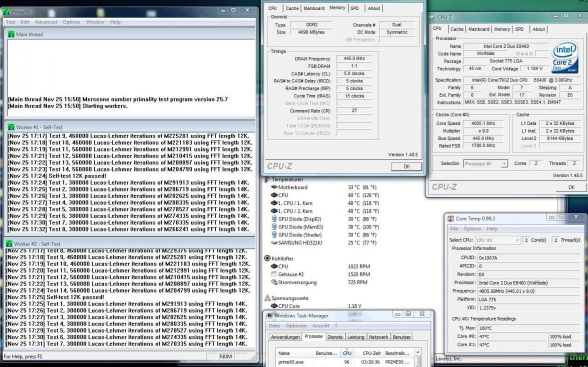Open the Window menu in Prime95

point(95,22)
